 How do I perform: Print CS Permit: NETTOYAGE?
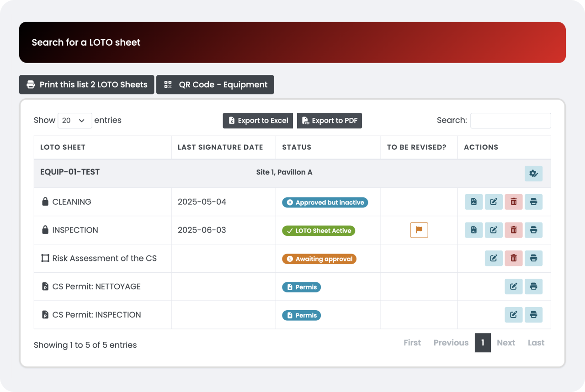(533, 287)
